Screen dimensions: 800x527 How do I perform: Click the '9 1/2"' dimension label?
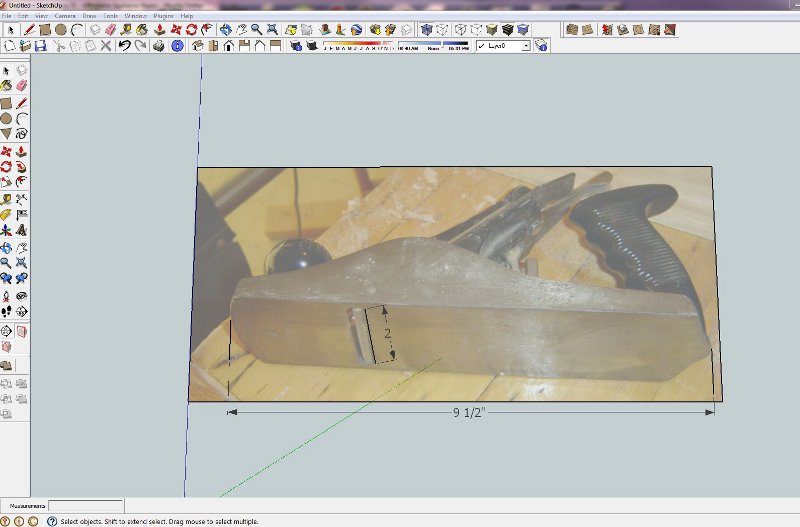468,412
